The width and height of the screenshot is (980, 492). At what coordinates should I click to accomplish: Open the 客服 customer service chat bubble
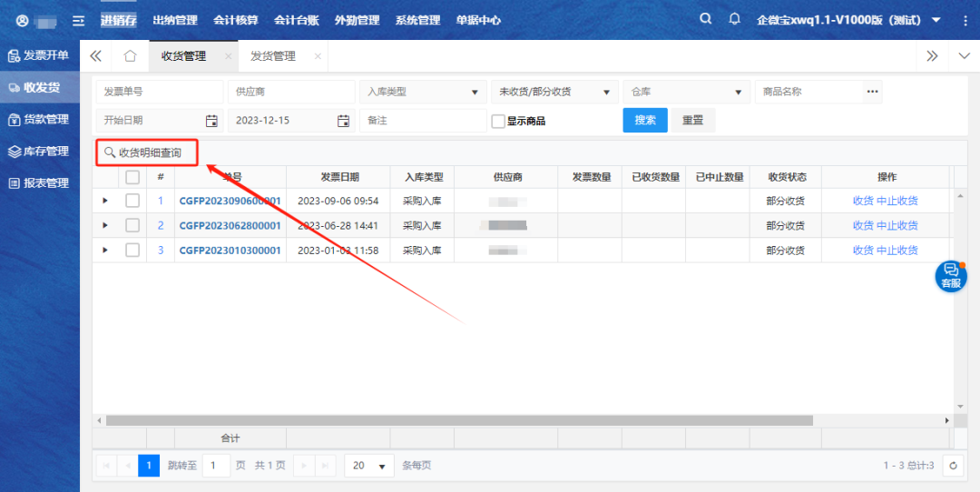point(950,276)
